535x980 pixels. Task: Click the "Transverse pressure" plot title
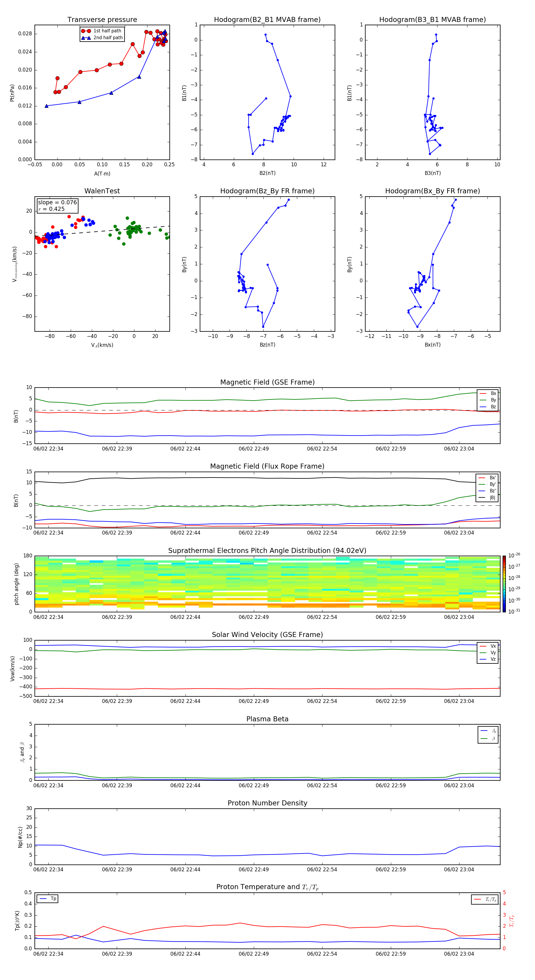pyautogui.click(x=102, y=20)
